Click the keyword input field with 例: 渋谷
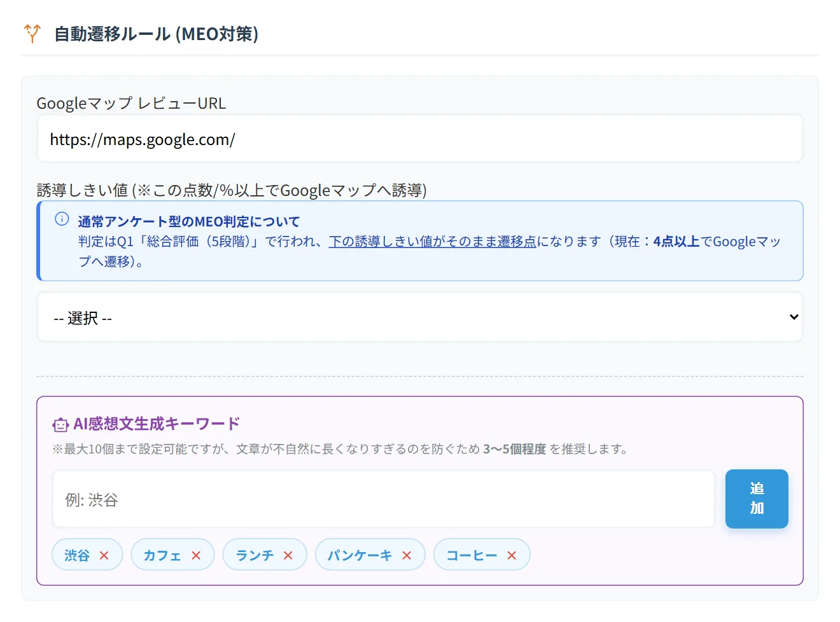This screenshot has width=840, height=622. coord(384,499)
